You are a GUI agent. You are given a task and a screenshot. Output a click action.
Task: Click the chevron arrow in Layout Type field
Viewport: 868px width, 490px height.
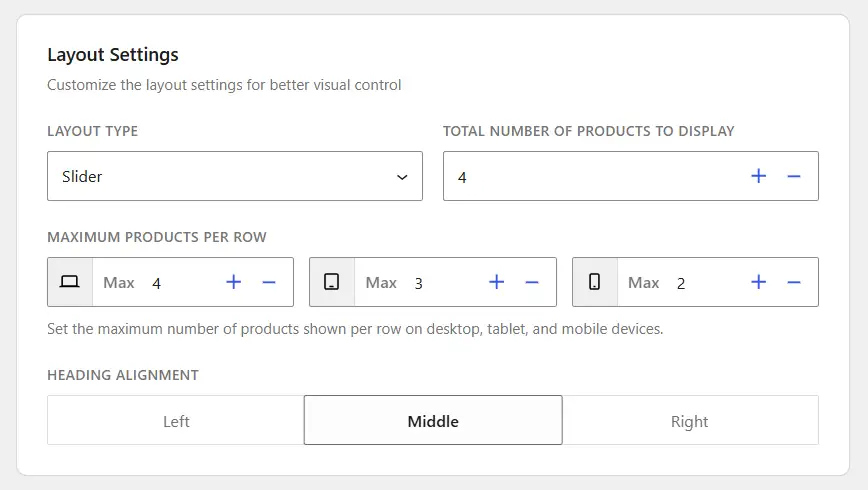click(x=402, y=177)
